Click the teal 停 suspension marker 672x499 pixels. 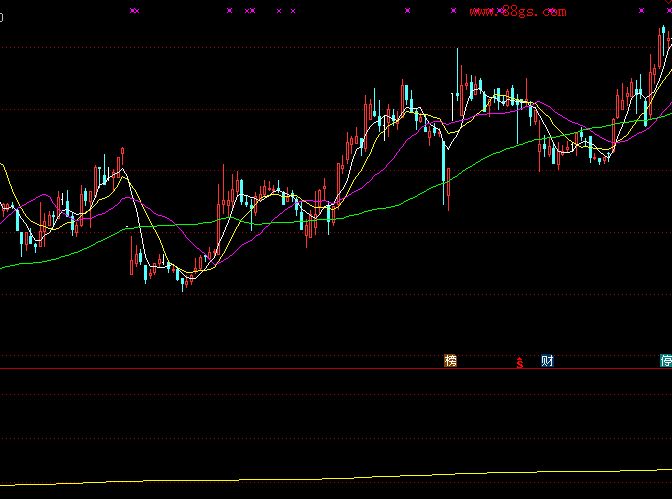click(x=666, y=361)
